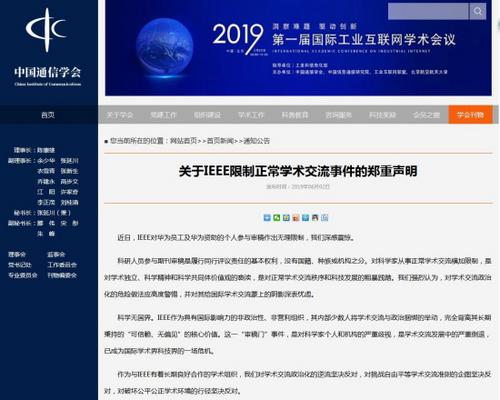This screenshot has width=500, height=400.
Task: Open the 咨询服务 navigation item
Action: click(339, 115)
